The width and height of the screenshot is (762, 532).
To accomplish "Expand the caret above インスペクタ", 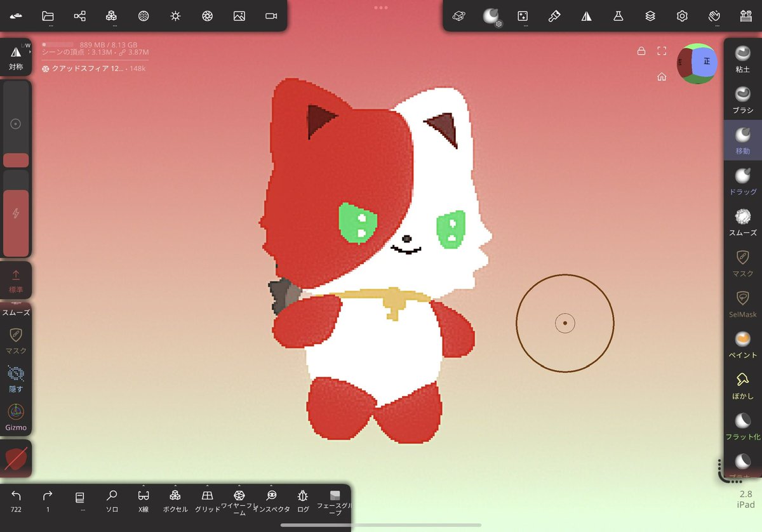I will [x=271, y=486].
